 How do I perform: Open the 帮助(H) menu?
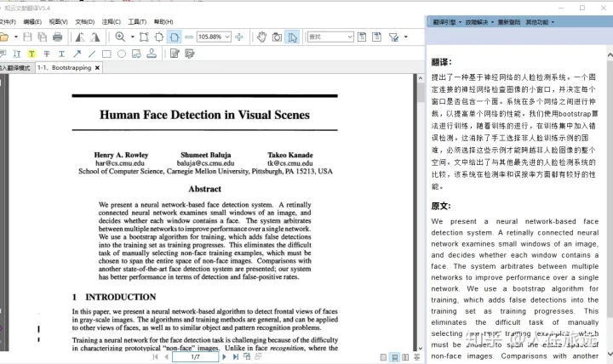click(163, 22)
